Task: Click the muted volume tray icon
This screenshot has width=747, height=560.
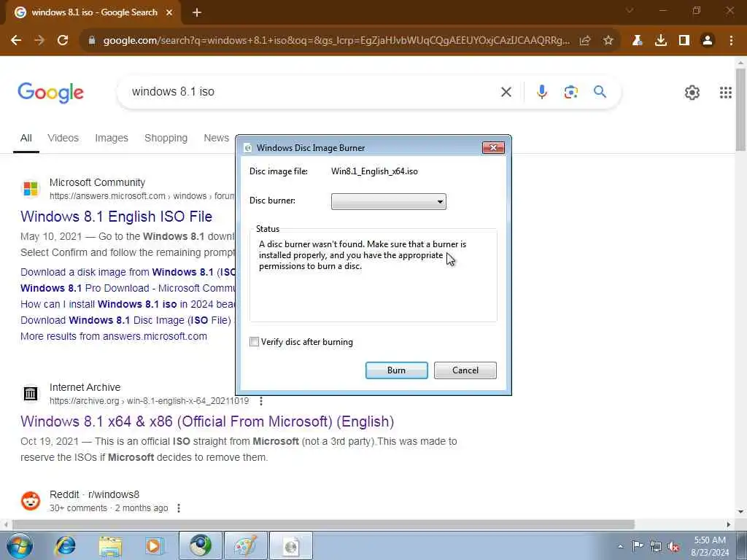Action: coord(673,547)
